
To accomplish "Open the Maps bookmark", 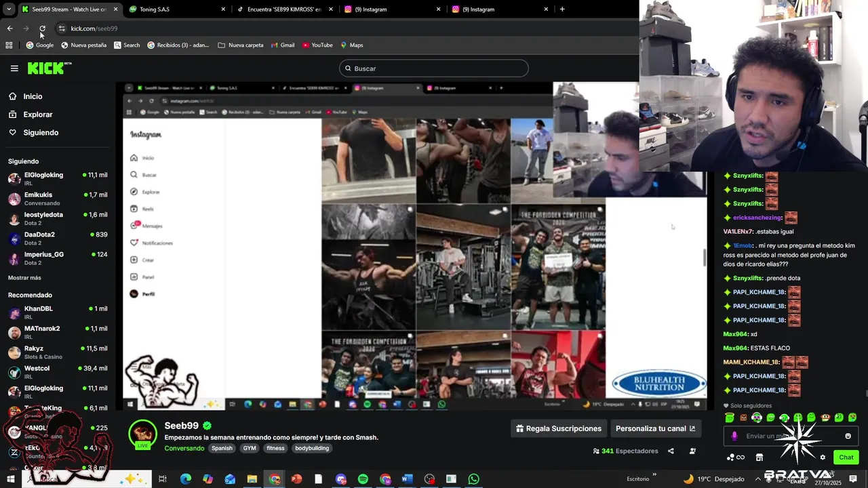I will click(352, 45).
